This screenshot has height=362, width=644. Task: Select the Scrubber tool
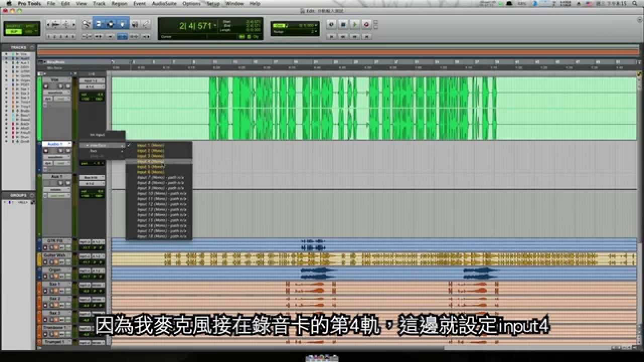pos(134,24)
